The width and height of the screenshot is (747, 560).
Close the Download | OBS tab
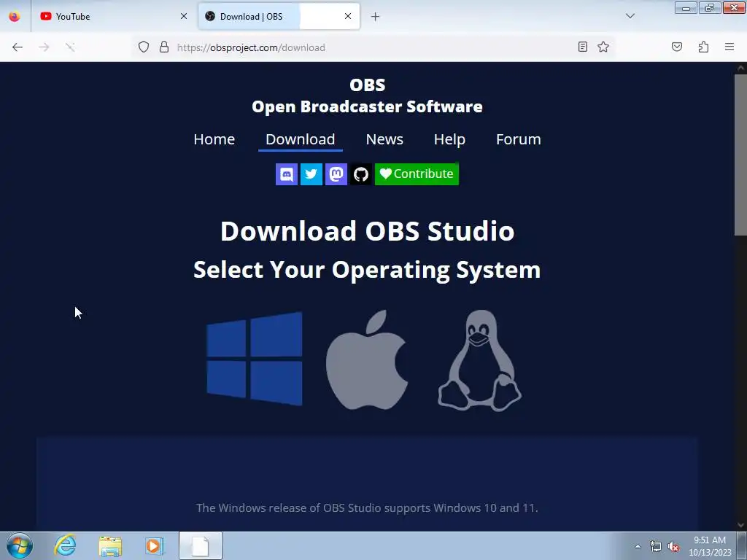click(x=348, y=16)
